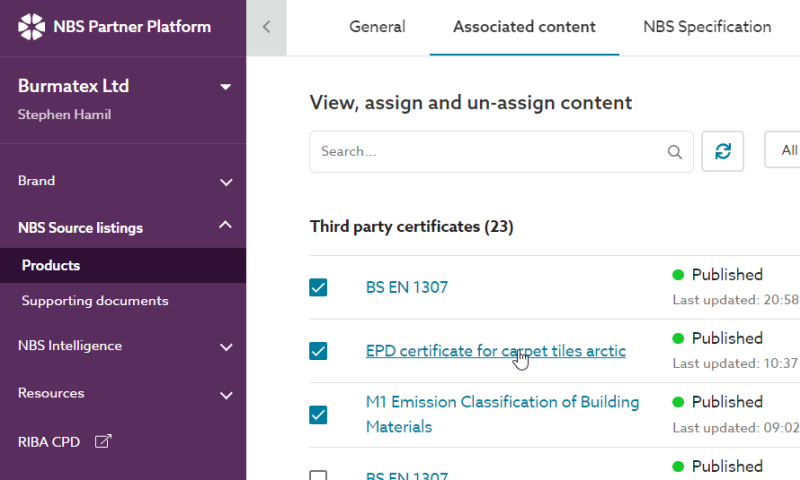The width and height of the screenshot is (800, 480).
Task: Open the All filter dropdown
Action: 782,150
